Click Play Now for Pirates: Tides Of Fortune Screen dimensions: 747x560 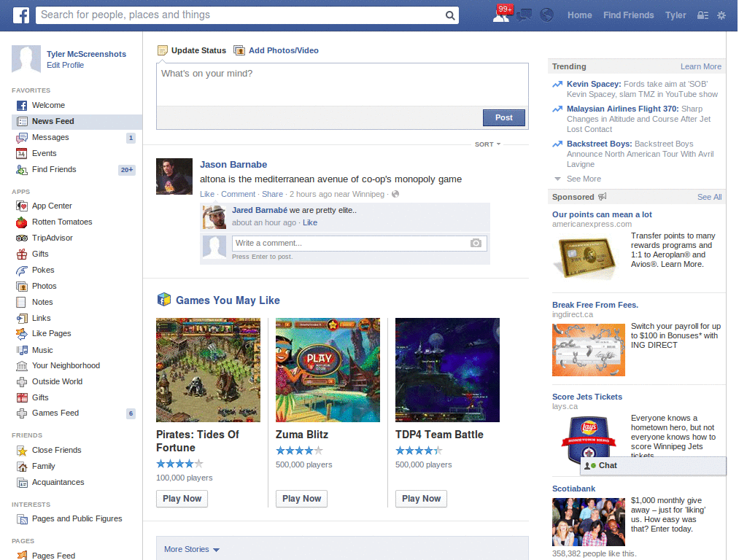182,499
